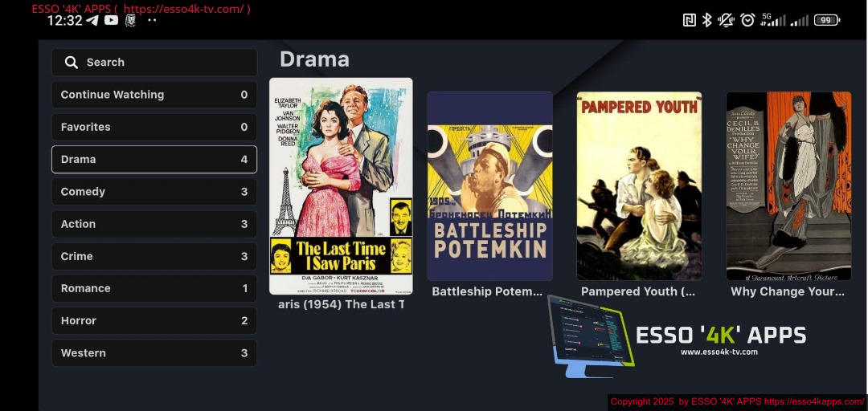
Task: Tap the battery indicator icon
Action: tap(827, 20)
